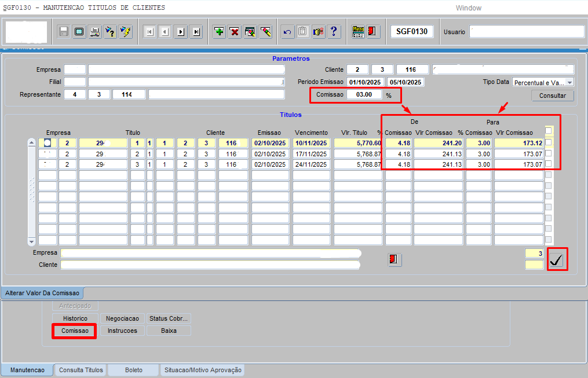Check the box for the 173.12 commission row
Image resolution: width=588 pixels, height=378 pixels.
tap(549, 142)
